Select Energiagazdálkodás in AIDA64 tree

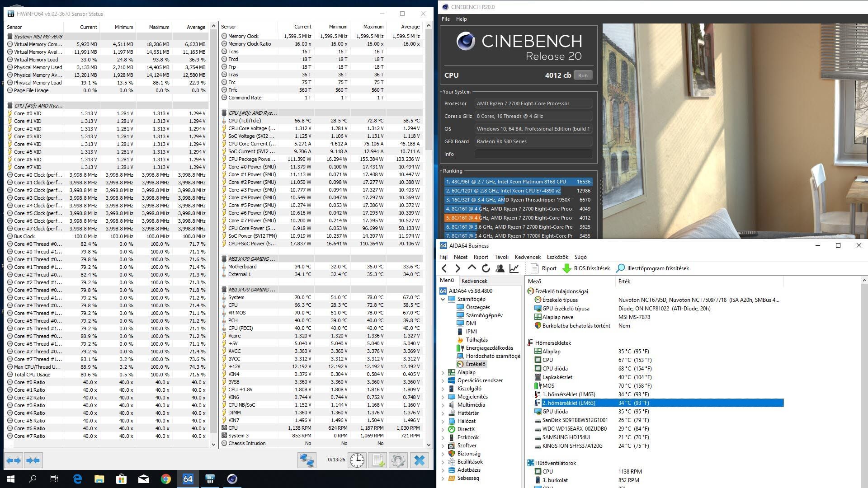[489, 348]
